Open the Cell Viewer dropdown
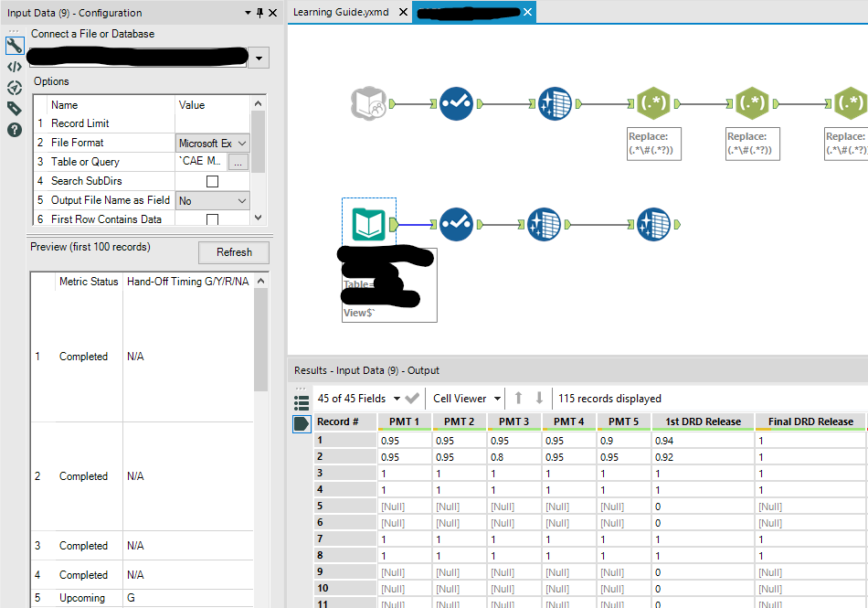Screen dimensions: 868x608 tap(466, 398)
